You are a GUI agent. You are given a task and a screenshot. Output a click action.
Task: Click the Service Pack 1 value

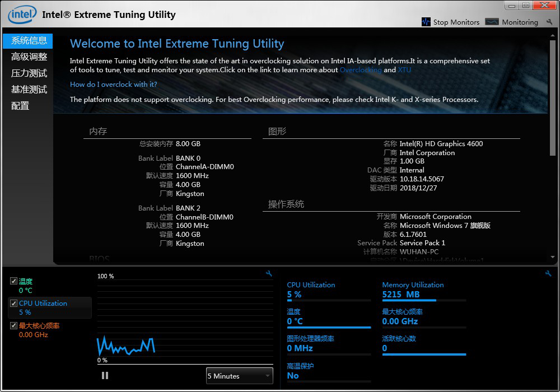coord(422,243)
